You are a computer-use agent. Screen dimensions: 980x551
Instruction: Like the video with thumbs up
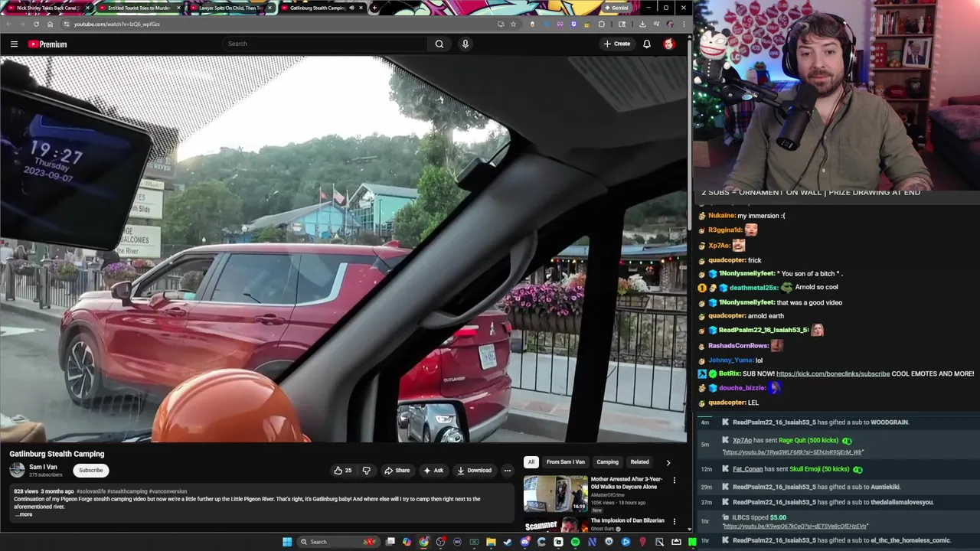pos(342,471)
